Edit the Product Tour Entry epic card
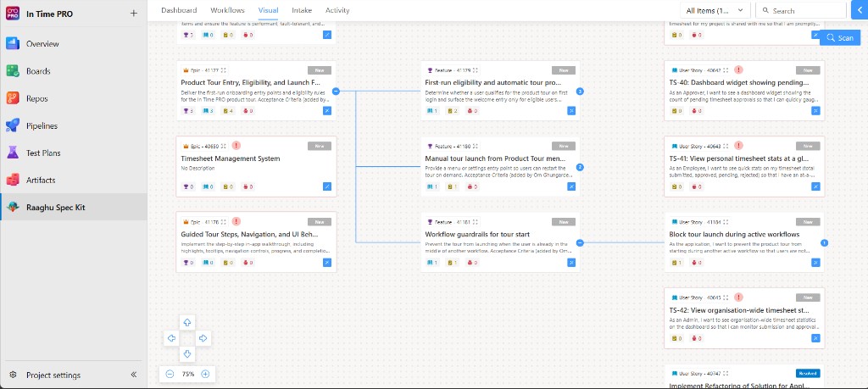Image resolution: width=868 pixels, height=389 pixels. point(327,111)
